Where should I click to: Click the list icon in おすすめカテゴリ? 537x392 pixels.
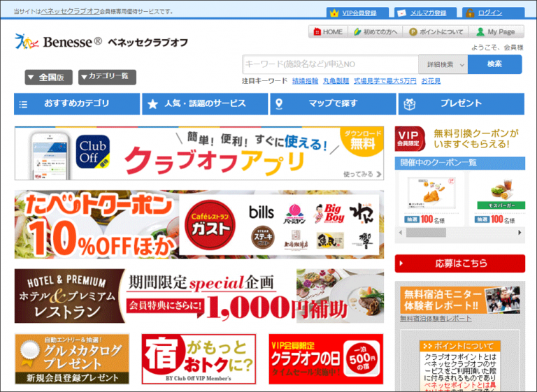23,104
